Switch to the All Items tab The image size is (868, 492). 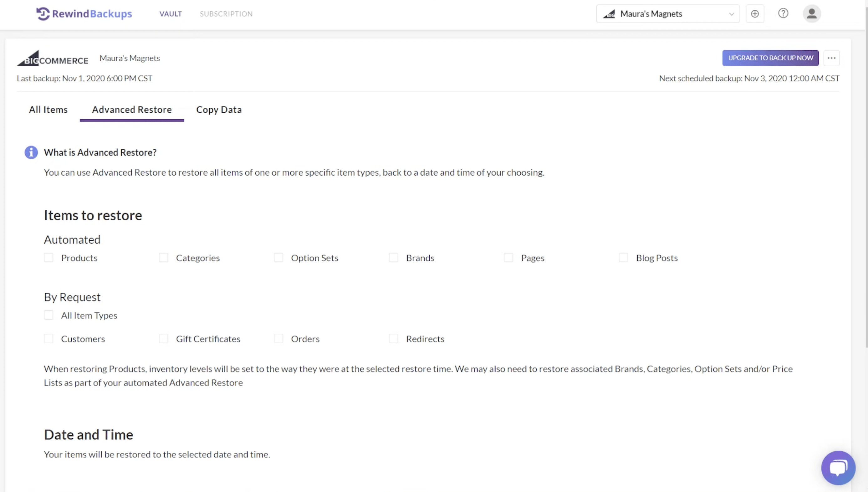[48, 110]
